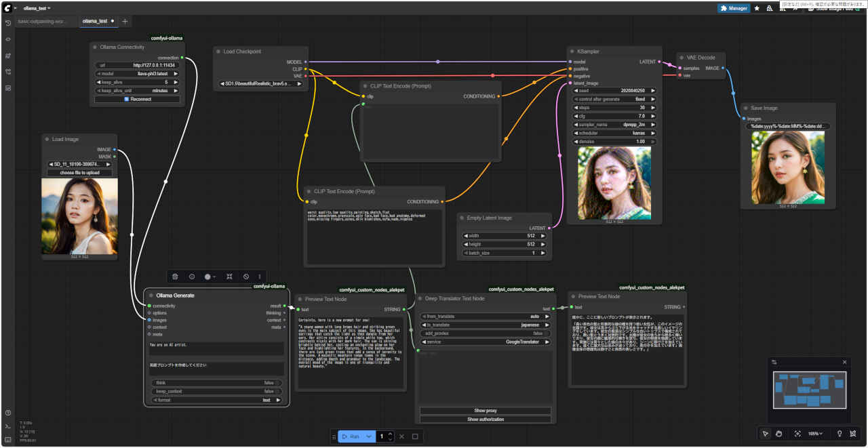Open minimap settings icon
This screenshot has height=448, width=868.
click(x=774, y=362)
